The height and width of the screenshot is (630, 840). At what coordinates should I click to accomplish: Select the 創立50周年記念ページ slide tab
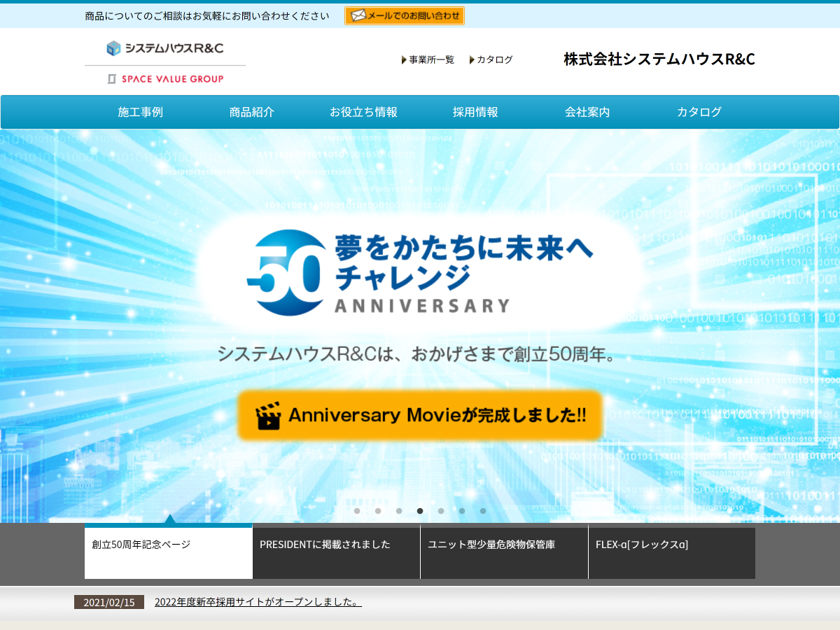point(169,552)
